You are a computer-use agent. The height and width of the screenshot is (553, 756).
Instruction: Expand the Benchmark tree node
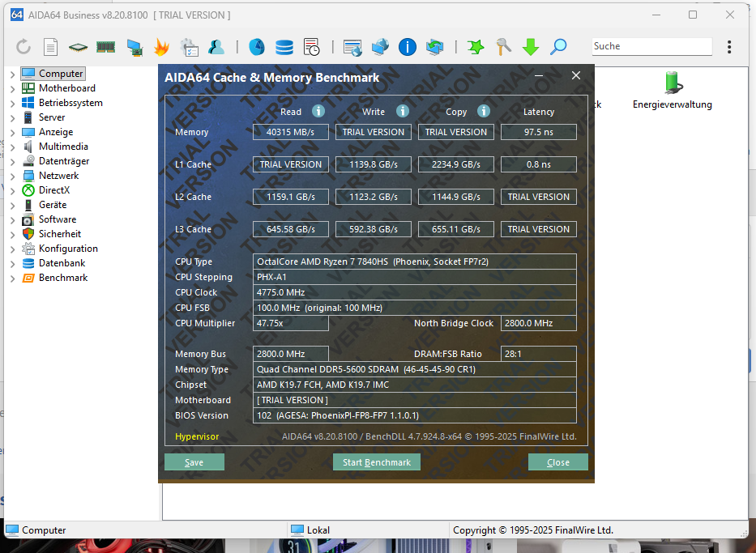tap(12, 279)
